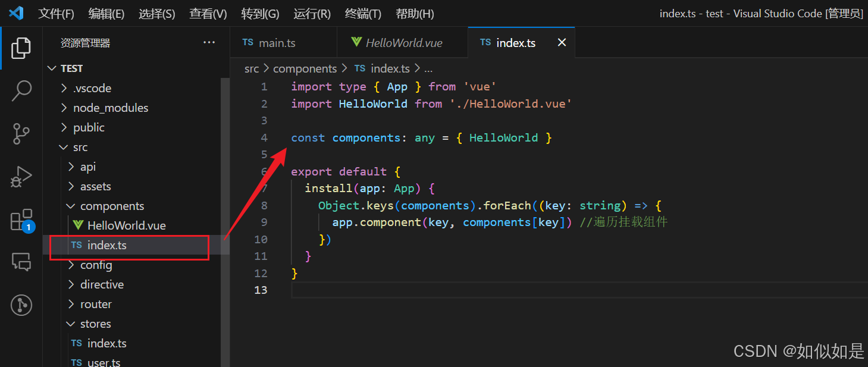
Task: Place cursor on line number 13
Action: click(x=261, y=290)
